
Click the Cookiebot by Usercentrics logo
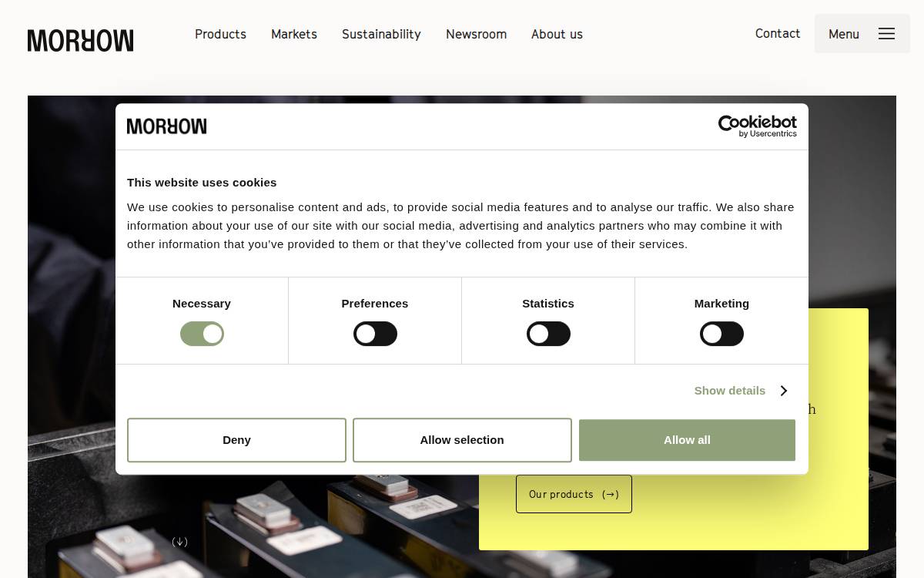[757, 126]
